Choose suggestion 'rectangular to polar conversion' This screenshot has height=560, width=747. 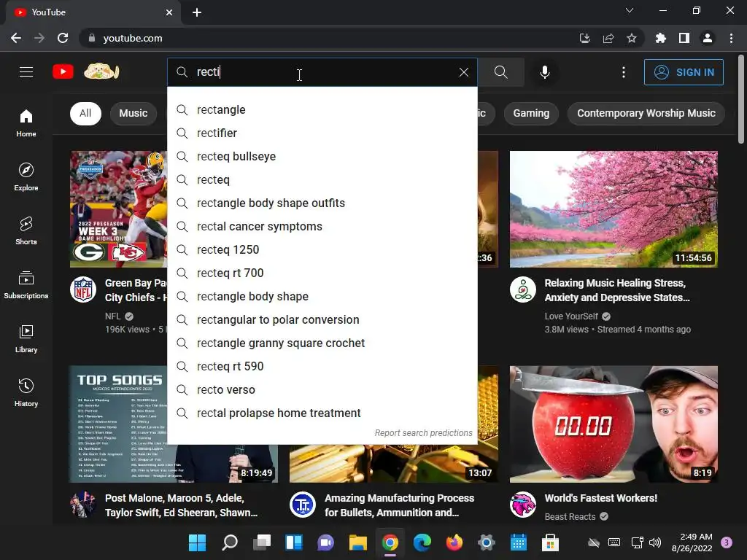322,319
